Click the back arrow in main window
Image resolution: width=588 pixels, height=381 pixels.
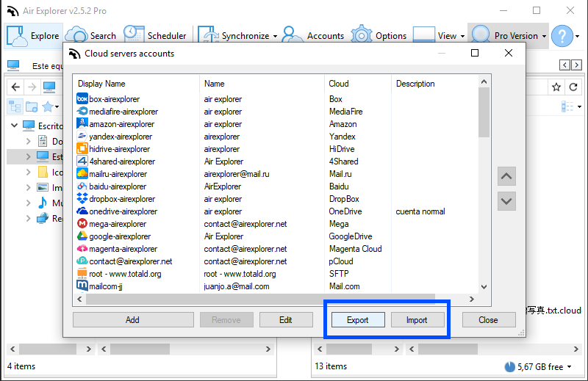[15, 87]
